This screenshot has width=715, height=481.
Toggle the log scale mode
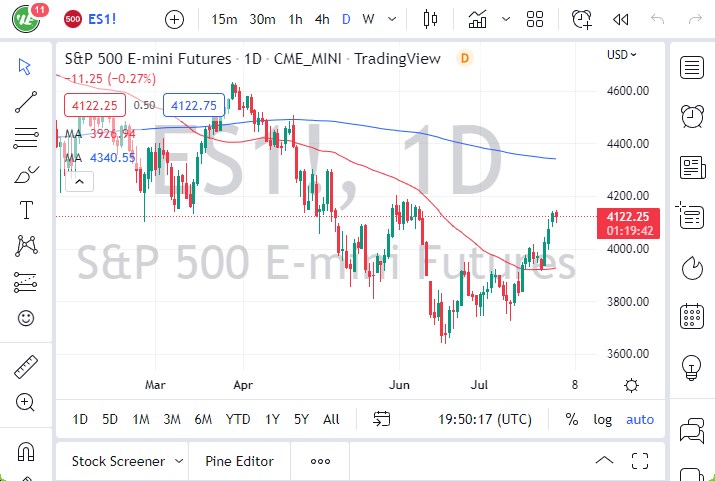coord(602,419)
